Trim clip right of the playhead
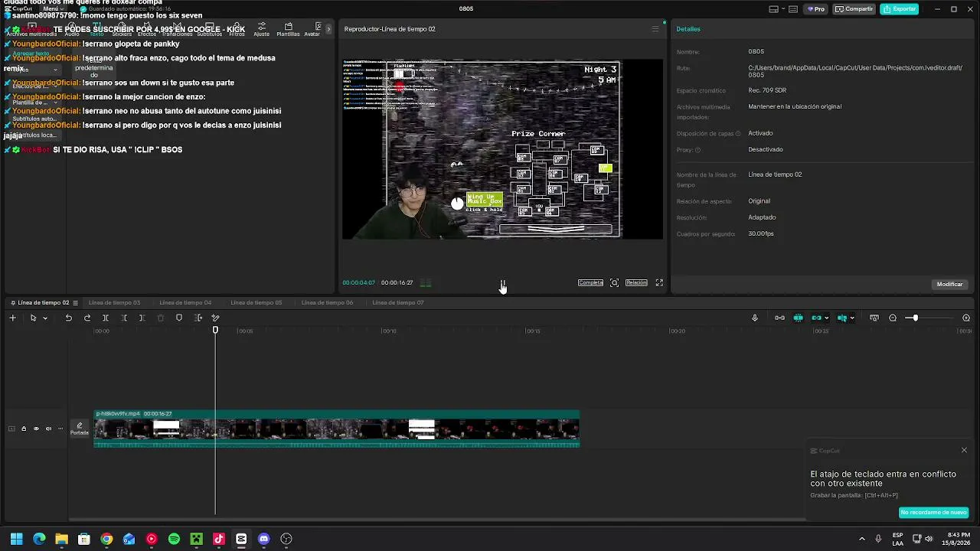This screenshot has height=551, width=980. (142, 318)
